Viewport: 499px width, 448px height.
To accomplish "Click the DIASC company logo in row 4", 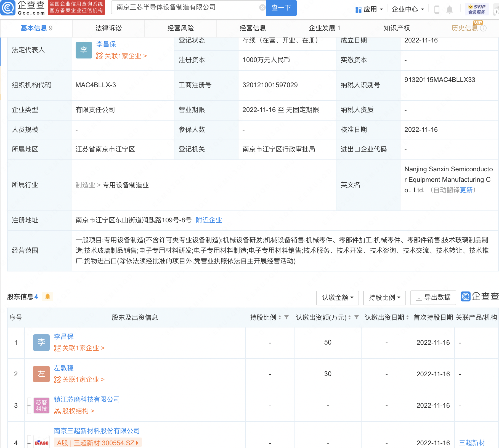I will (41, 442).
